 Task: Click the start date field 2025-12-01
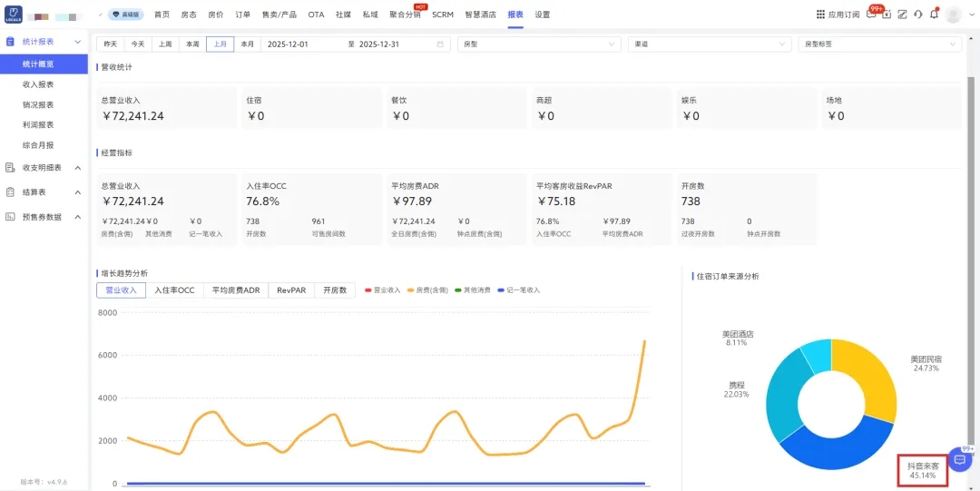288,44
